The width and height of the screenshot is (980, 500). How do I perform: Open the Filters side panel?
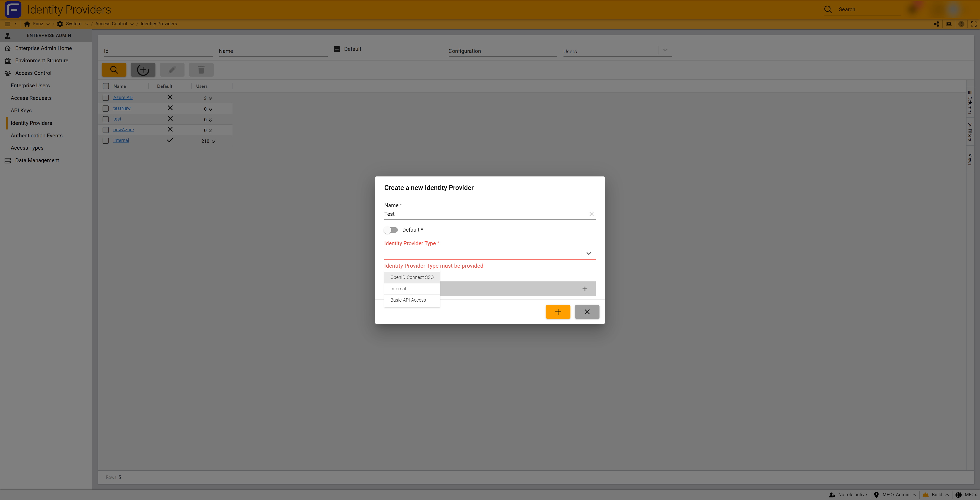click(970, 131)
